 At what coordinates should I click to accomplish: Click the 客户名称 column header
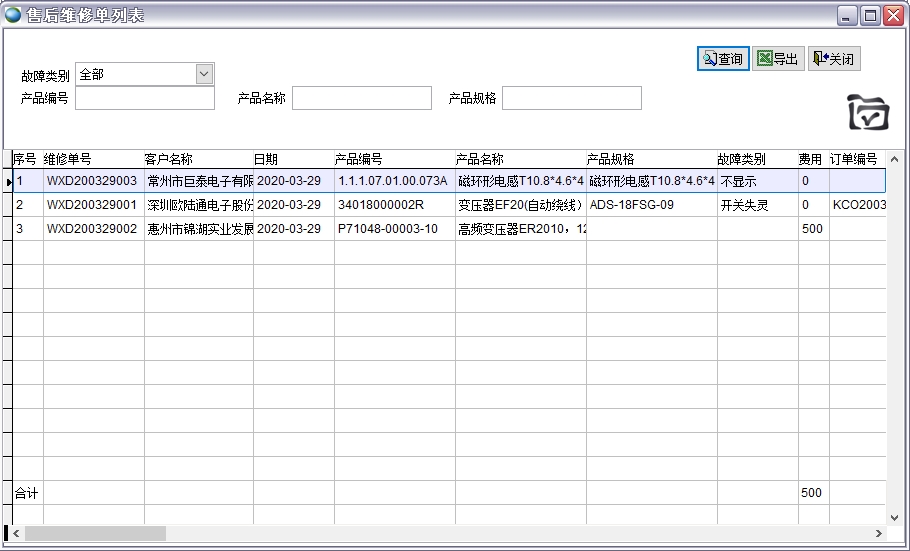pos(197,159)
